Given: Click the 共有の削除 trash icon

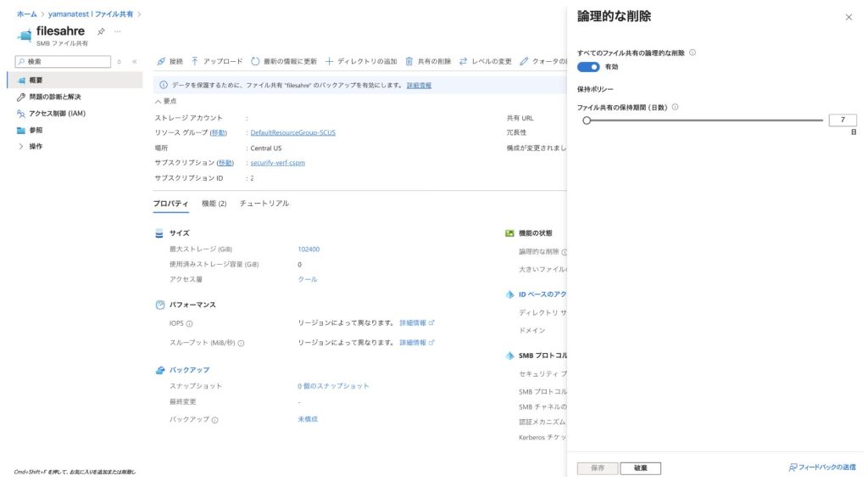Looking at the screenshot, I should (409, 62).
